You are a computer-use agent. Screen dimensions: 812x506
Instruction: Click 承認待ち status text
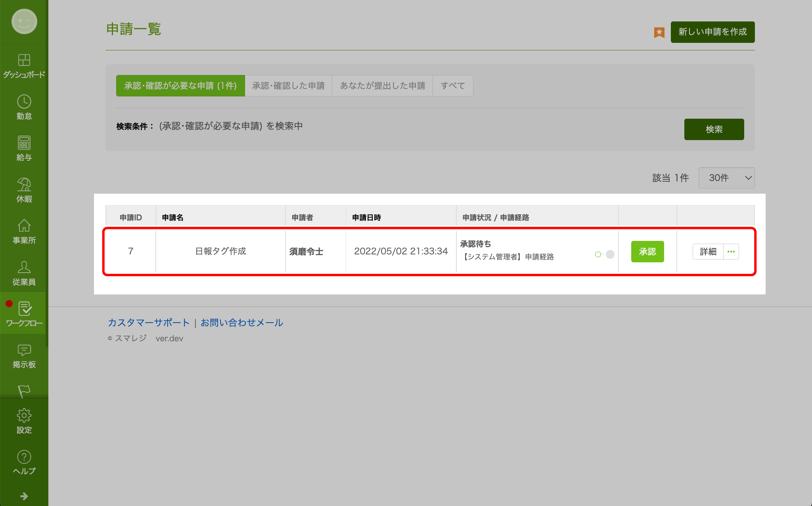coord(475,244)
